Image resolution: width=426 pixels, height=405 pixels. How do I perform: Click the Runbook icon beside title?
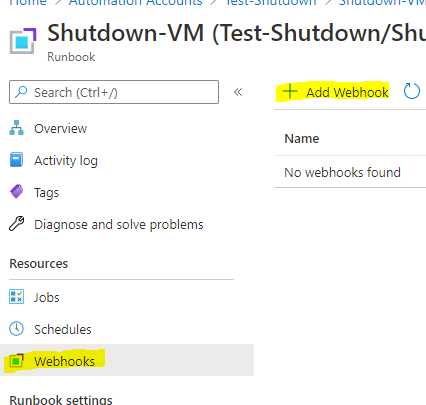pos(23,41)
